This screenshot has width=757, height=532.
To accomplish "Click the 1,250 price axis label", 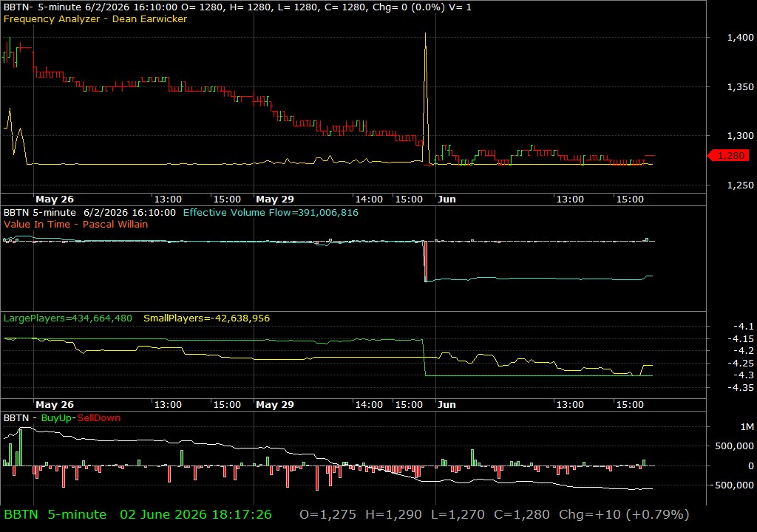I will tap(740, 185).
